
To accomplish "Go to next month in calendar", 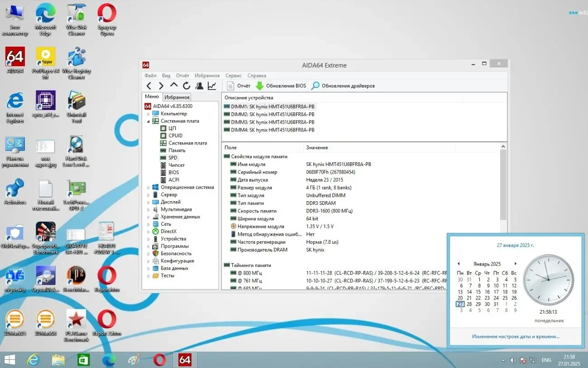I will (x=515, y=264).
